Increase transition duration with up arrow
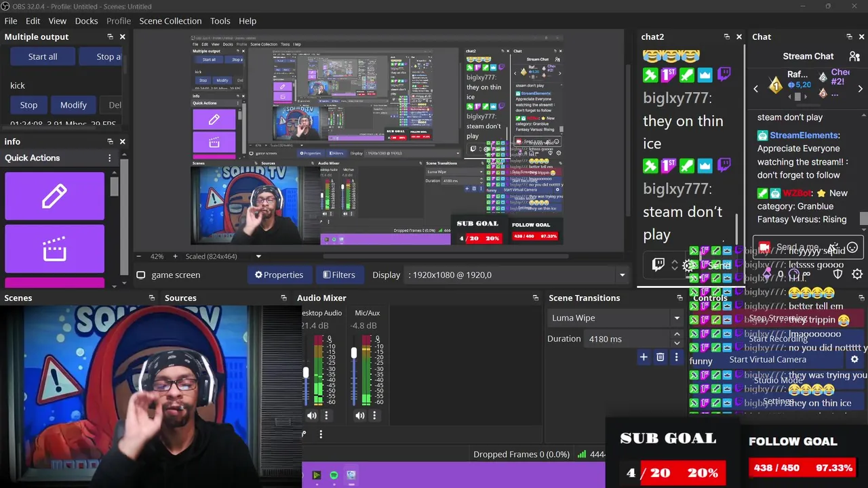Viewport: 868px width, 488px height. coord(676,334)
